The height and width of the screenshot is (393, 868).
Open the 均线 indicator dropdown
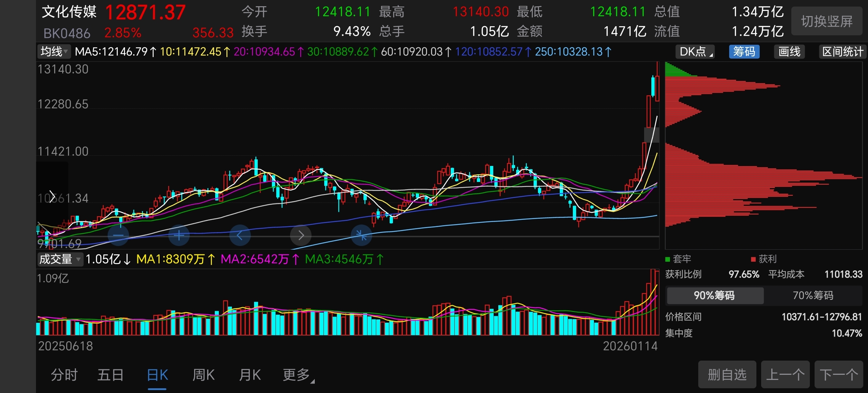pyautogui.click(x=54, y=52)
